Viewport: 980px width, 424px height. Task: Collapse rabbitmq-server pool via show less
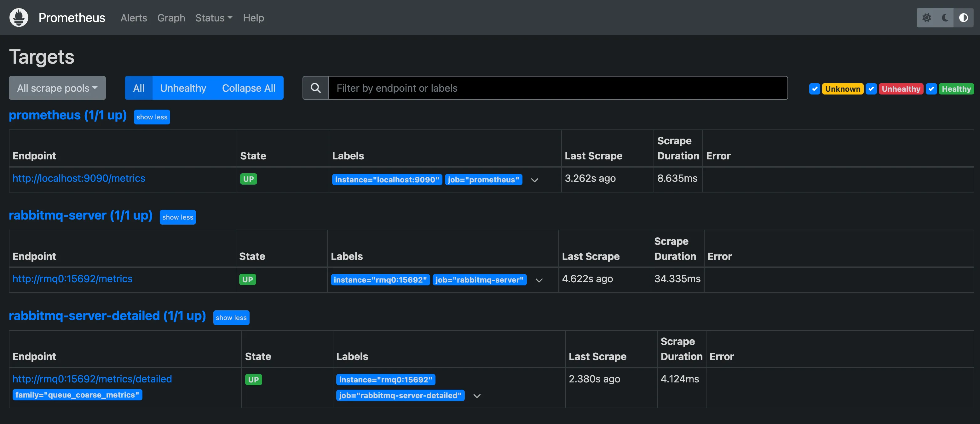pos(178,217)
